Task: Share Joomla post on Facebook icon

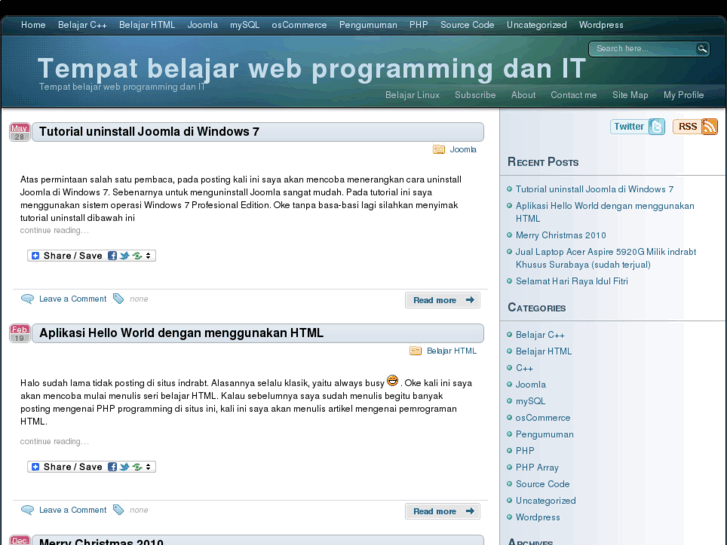Action: tap(112, 256)
